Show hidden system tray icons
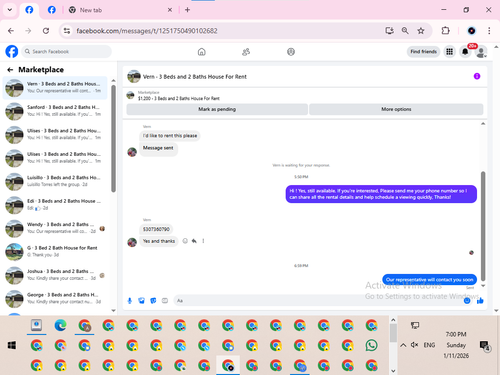Viewport: 500px width, 375px height. click(403, 345)
